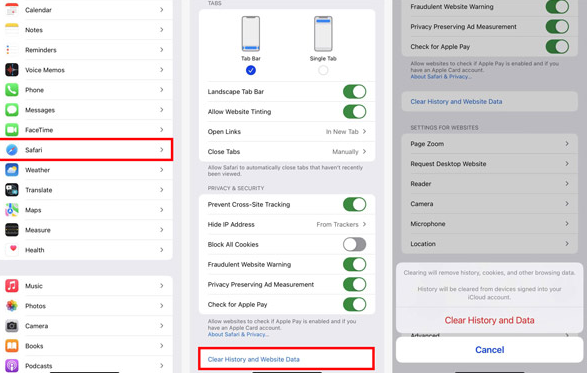Tap the Translate app icon
588x373 pixels.
click(x=12, y=190)
